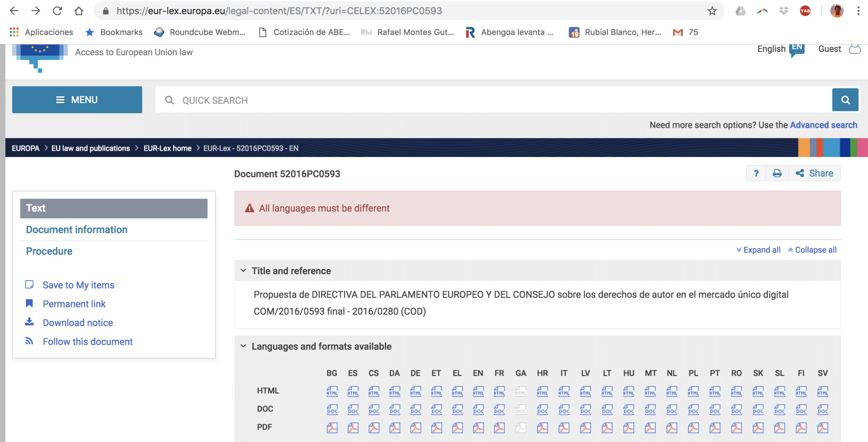Bookmark page with the star icon
868x442 pixels.
(x=712, y=11)
